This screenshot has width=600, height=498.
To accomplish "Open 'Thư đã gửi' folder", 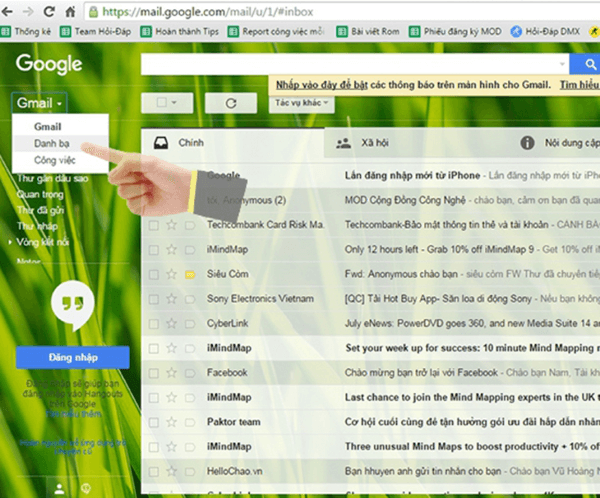I will (41, 210).
